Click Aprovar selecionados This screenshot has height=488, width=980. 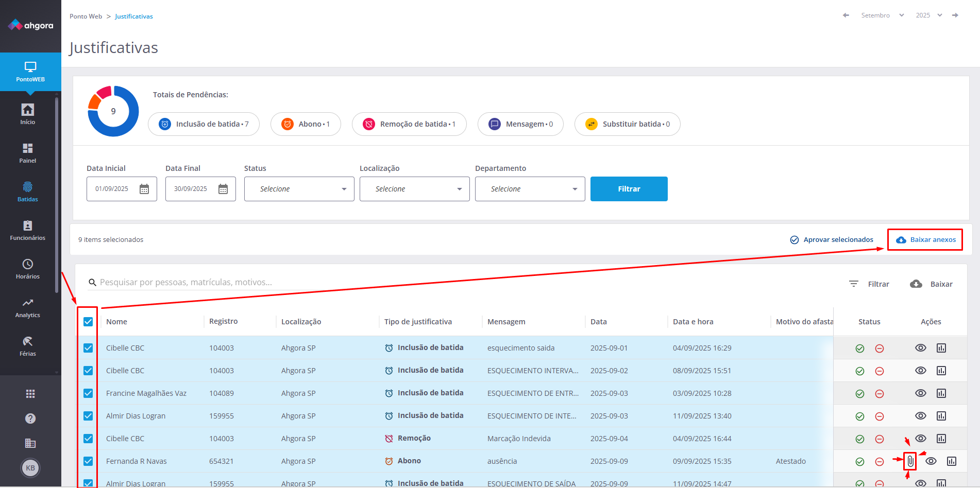click(x=832, y=240)
